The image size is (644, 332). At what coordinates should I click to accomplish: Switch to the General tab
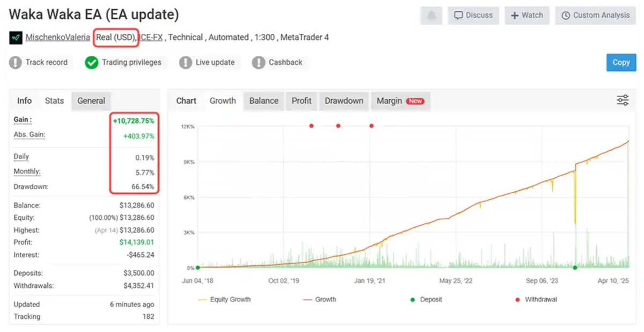point(91,100)
